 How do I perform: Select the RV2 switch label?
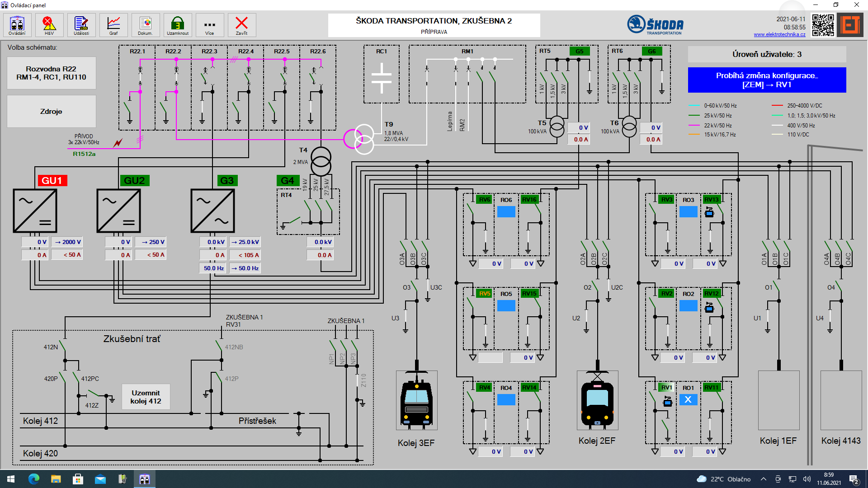(x=667, y=293)
